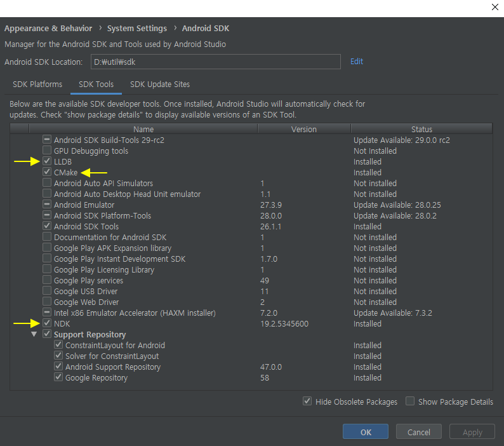Screen dimensions: 504x446
Task: Check the Google USB Driver box
Action: [47, 290]
